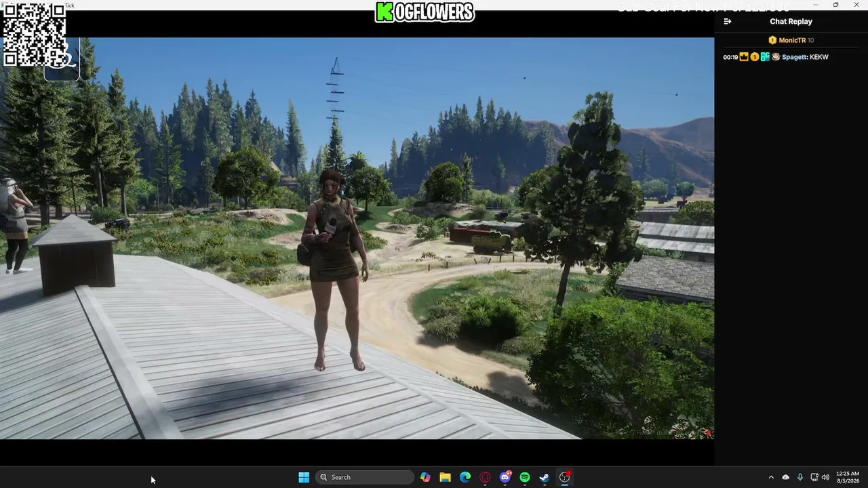Open Discord from the taskbar
The height and width of the screenshot is (488, 868).
505,477
